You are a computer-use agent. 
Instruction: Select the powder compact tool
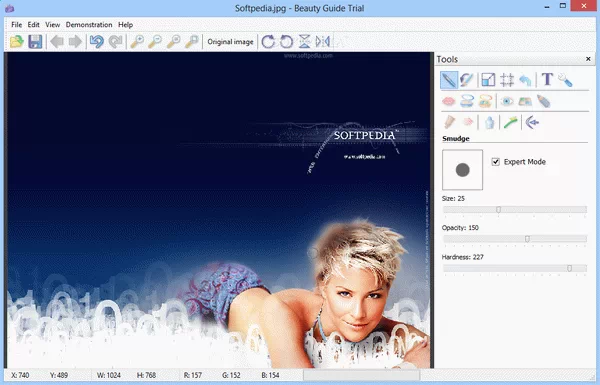(467, 101)
